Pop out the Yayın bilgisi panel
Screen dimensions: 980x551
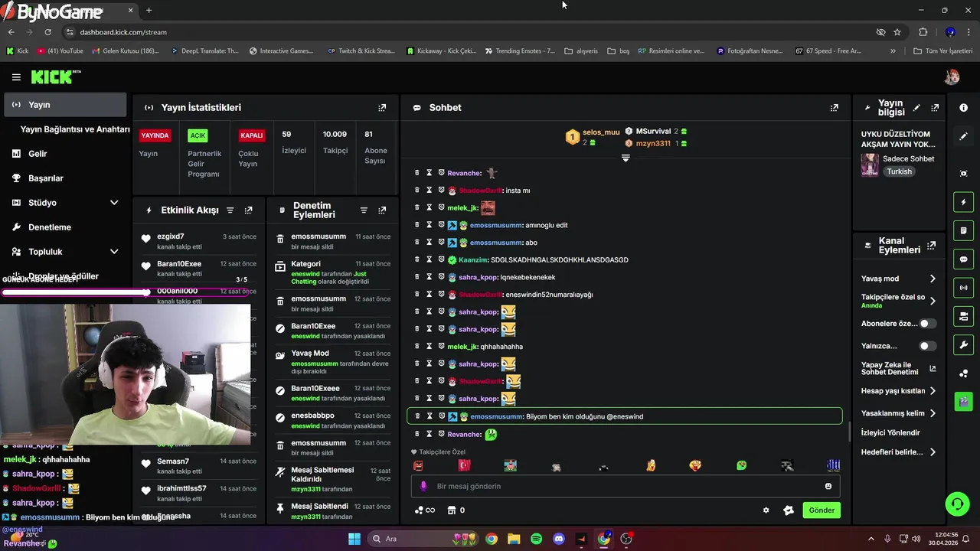pos(935,108)
